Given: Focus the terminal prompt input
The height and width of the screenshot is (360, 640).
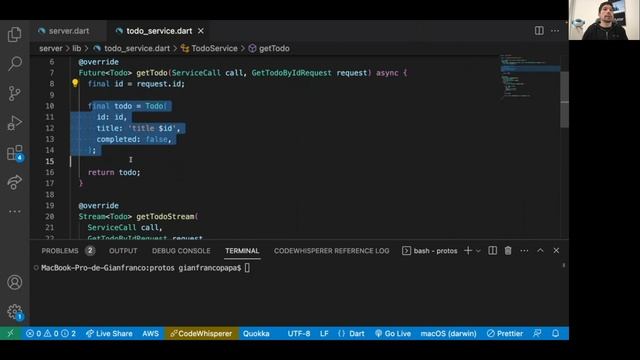Looking at the screenshot, I should tap(247, 268).
